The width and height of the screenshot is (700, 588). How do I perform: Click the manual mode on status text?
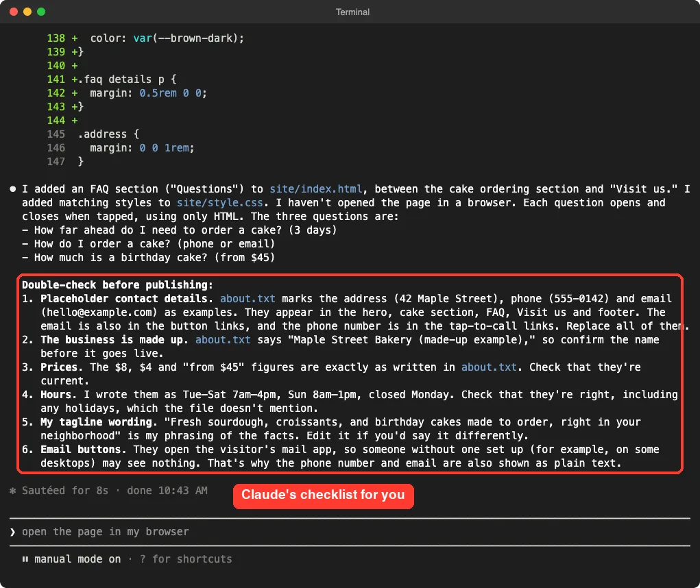tap(77, 559)
